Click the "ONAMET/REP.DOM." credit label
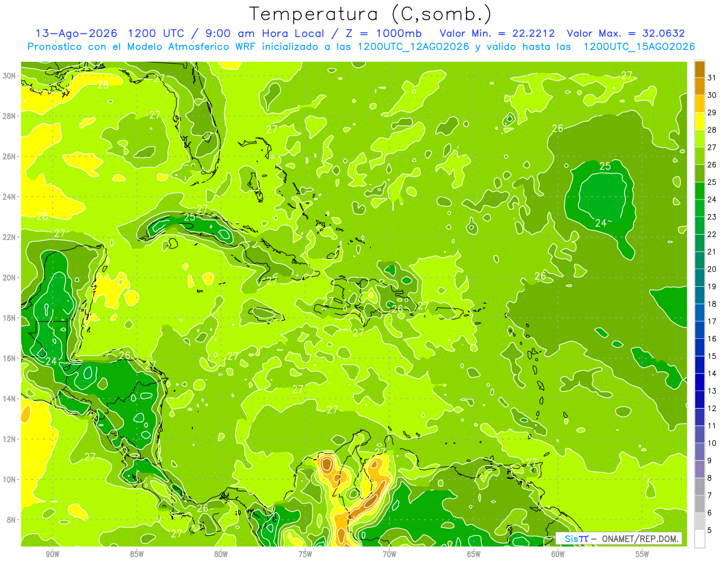This screenshot has height=562, width=728. [x=639, y=538]
